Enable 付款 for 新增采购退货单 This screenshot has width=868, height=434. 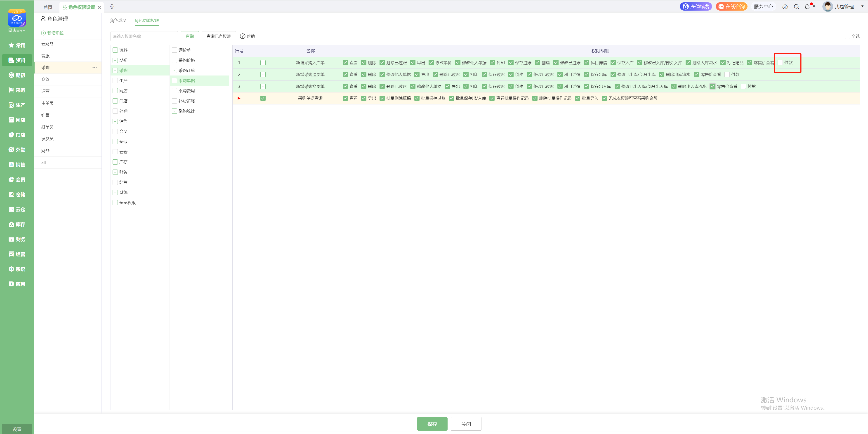727,74
